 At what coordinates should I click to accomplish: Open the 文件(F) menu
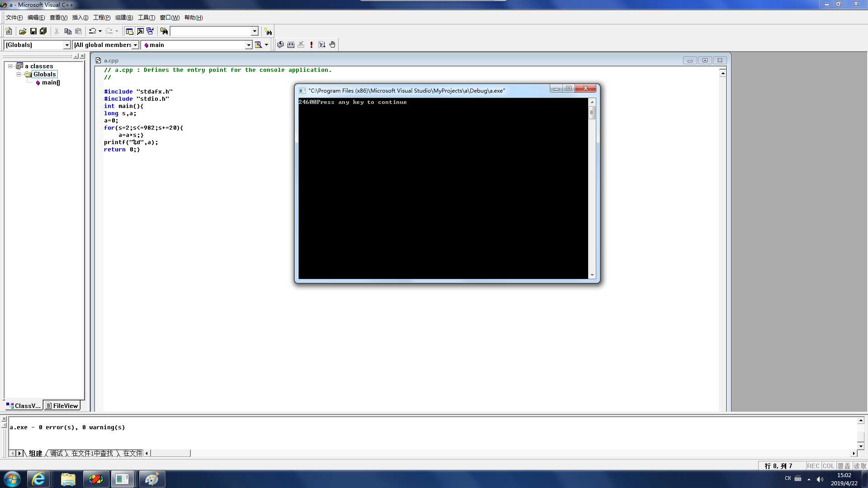(x=14, y=18)
